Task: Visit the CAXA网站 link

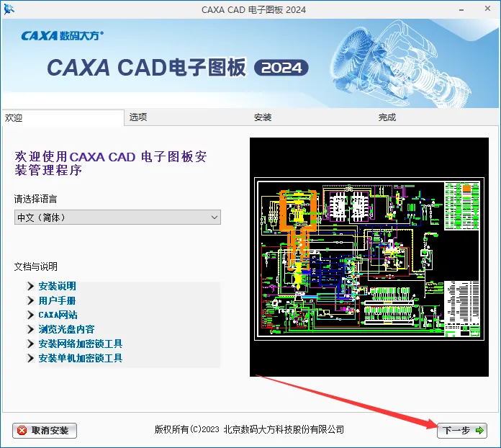Action: point(58,315)
